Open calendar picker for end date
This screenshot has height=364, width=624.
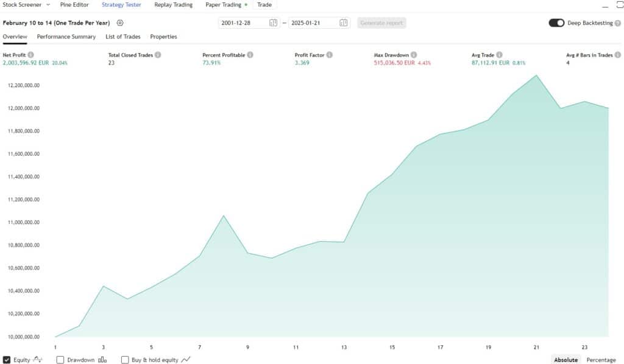pyautogui.click(x=344, y=23)
